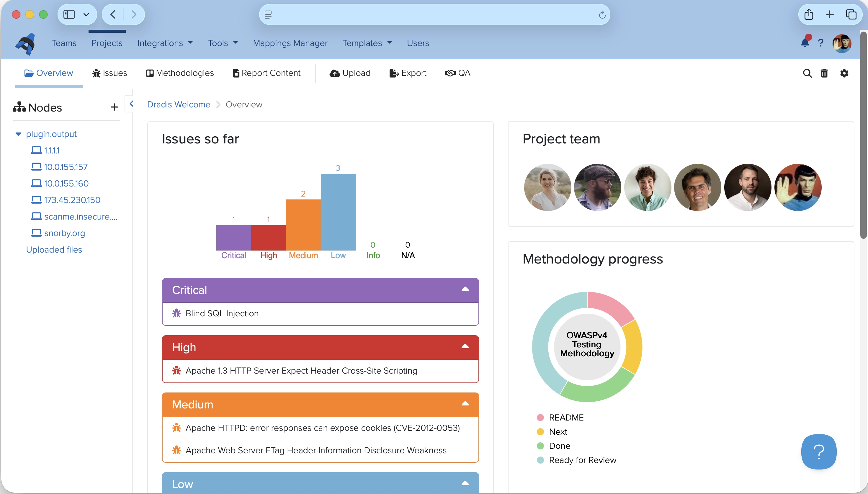The image size is (868, 494).
Task: Open the Report Content tab
Action: tap(267, 73)
